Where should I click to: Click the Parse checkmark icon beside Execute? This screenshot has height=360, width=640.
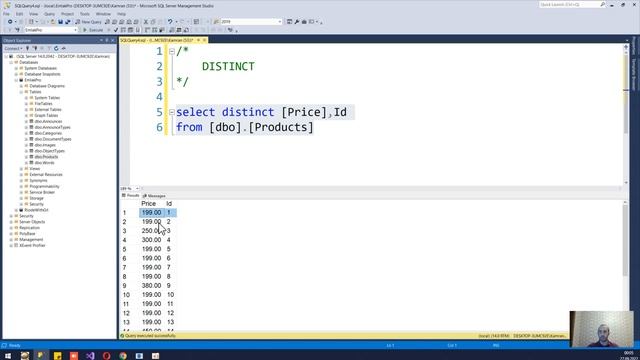[116, 30]
